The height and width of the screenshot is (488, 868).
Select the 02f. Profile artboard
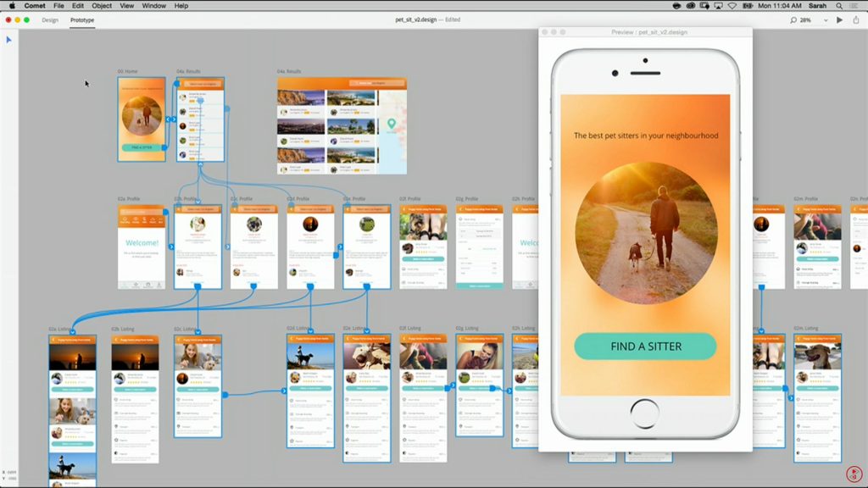pos(423,247)
